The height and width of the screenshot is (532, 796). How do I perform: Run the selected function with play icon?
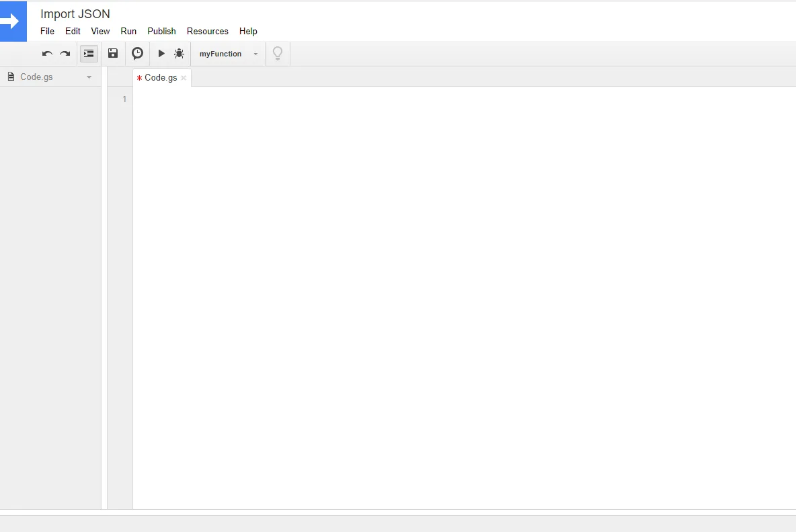(161, 53)
